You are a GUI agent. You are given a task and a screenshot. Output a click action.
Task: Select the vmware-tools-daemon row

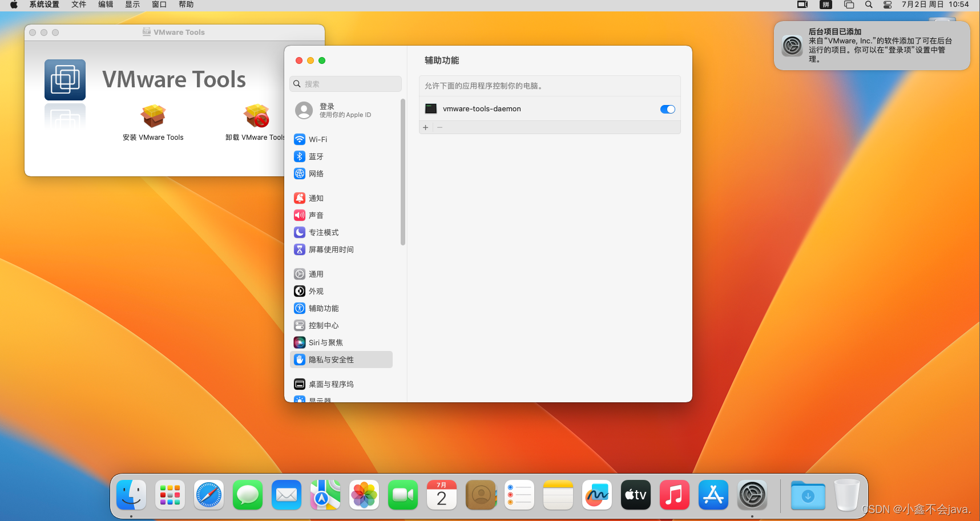tap(550, 108)
